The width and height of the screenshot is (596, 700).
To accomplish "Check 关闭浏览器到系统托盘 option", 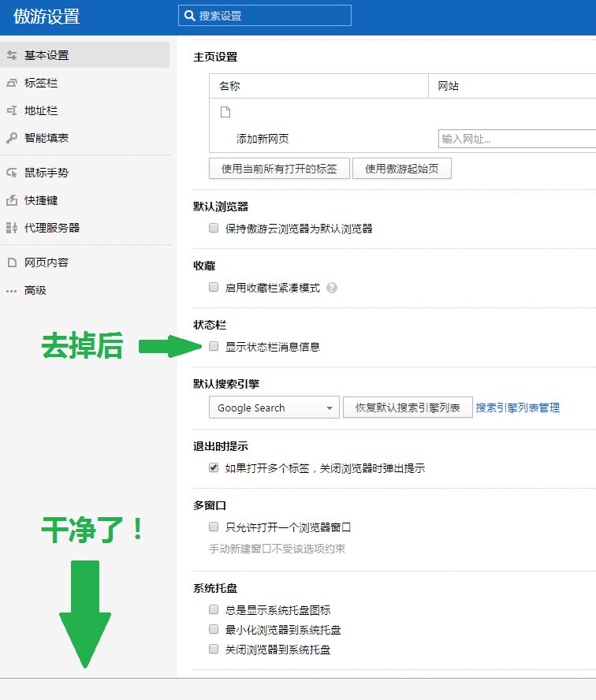I will pos(214,649).
